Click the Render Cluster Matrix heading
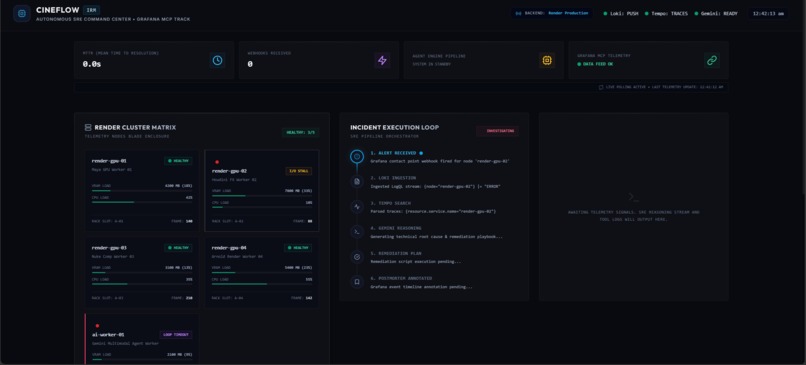The width and height of the screenshot is (806, 365). pos(135,127)
